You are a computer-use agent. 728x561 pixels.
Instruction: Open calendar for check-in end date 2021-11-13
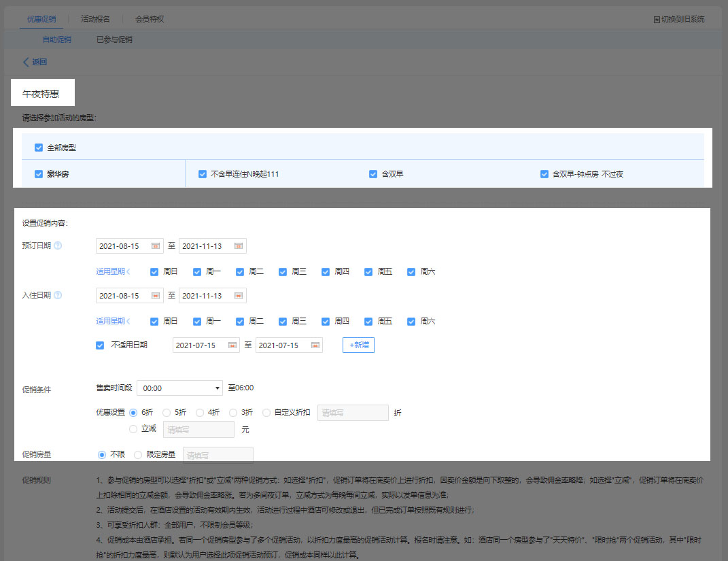pos(238,296)
